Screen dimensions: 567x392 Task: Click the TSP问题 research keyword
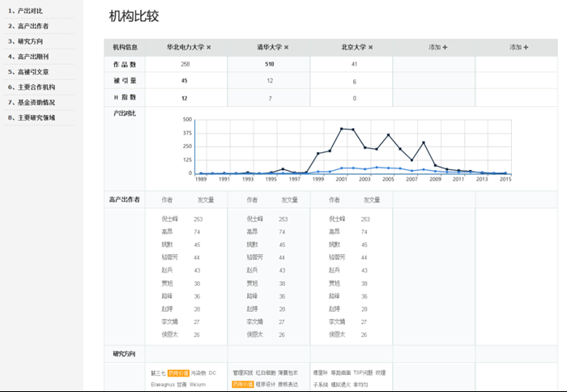click(x=363, y=373)
